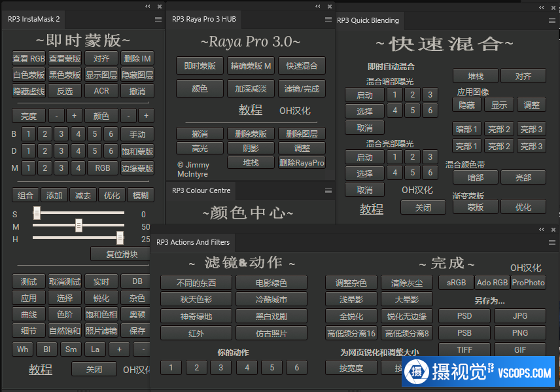The width and height of the screenshot is (560, 392).
Task: Collapse the Quick Blending panel with double-arrow icon
Action: 542,7
